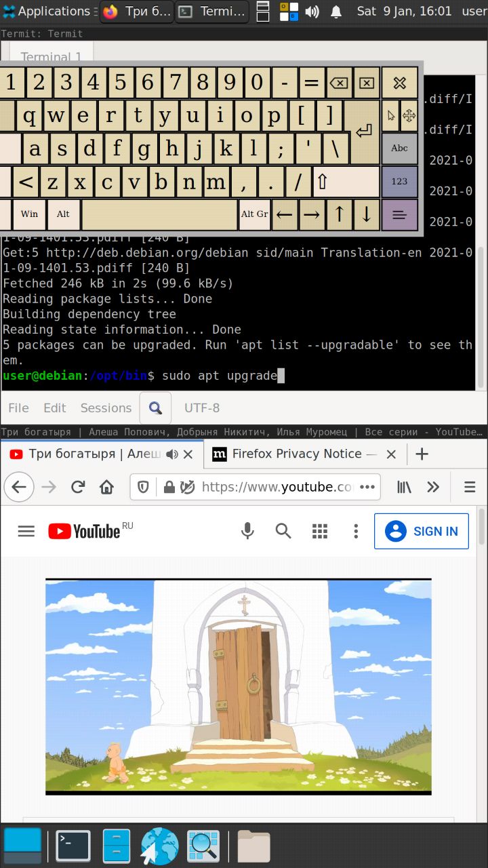Tap the q key
The width and height of the screenshot is (488, 868).
(x=29, y=116)
